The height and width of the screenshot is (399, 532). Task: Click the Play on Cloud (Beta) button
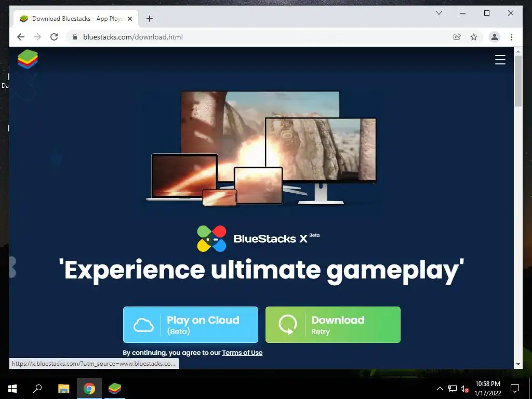tap(191, 325)
